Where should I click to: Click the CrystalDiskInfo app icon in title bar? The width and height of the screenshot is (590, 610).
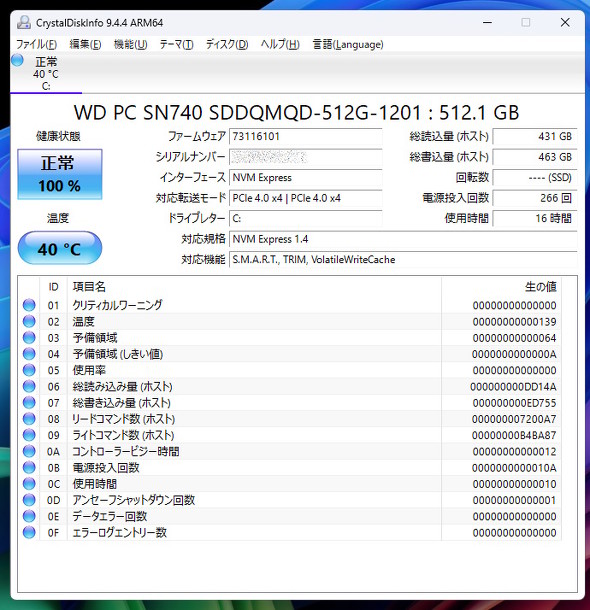[x=24, y=23]
